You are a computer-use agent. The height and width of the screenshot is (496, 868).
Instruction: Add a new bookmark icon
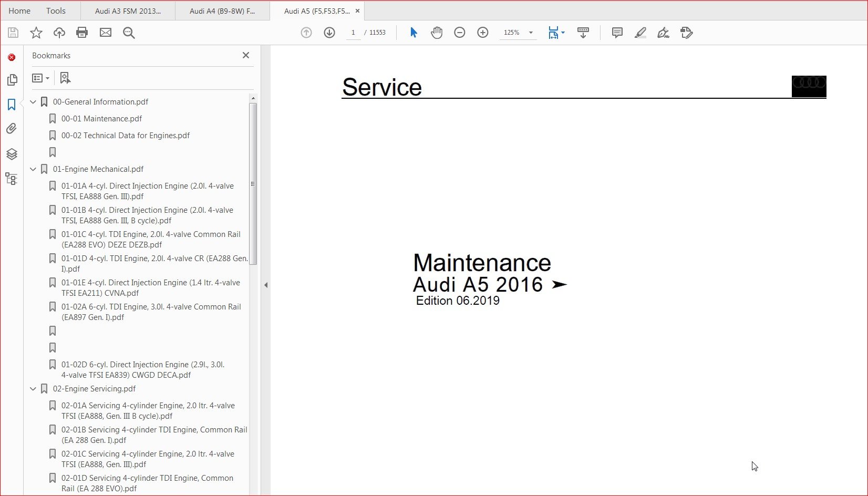coord(65,78)
